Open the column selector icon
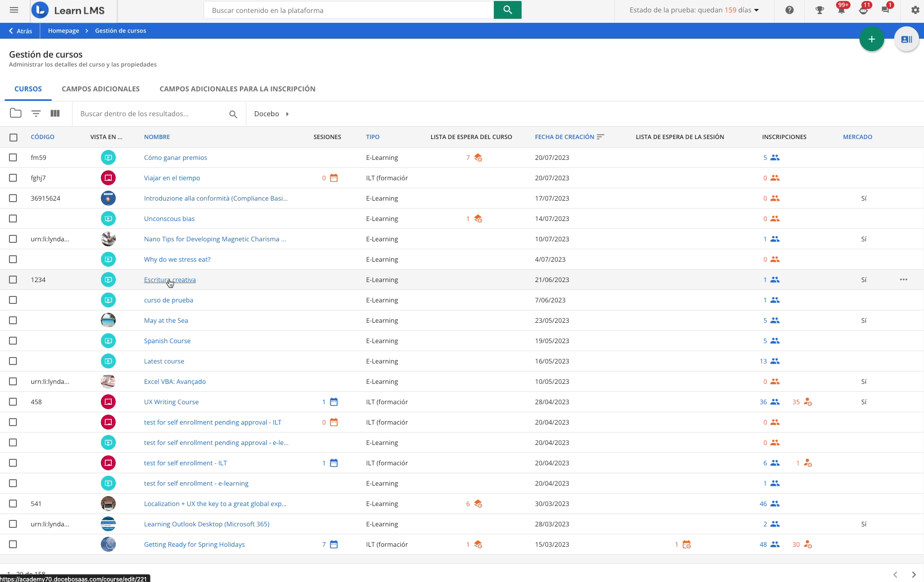 pos(55,114)
